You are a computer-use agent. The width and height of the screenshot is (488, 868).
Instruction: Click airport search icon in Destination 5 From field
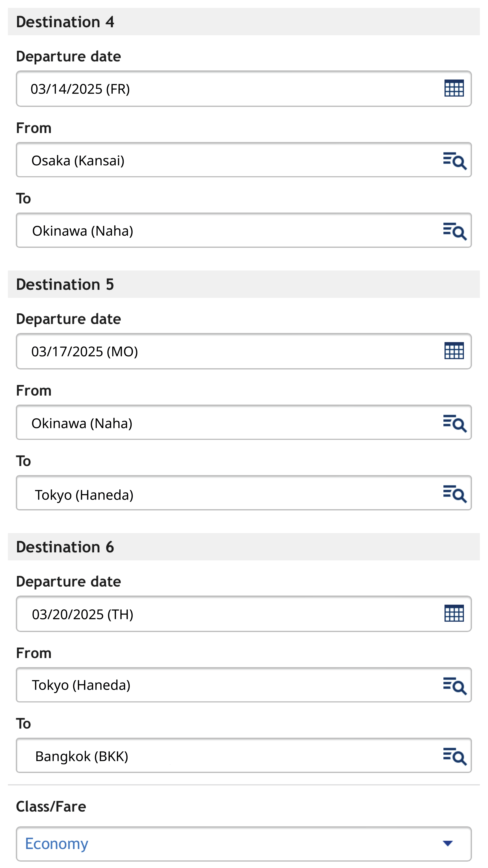(454, 423)
